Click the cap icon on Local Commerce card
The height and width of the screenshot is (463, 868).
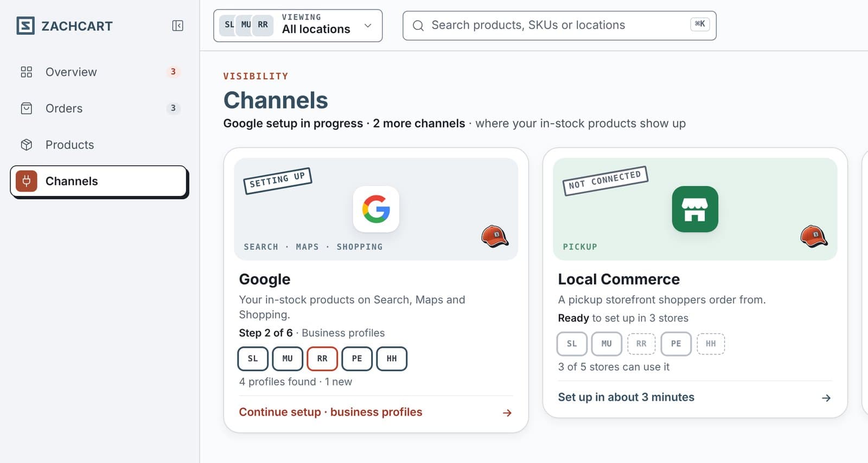coord(814,236)
